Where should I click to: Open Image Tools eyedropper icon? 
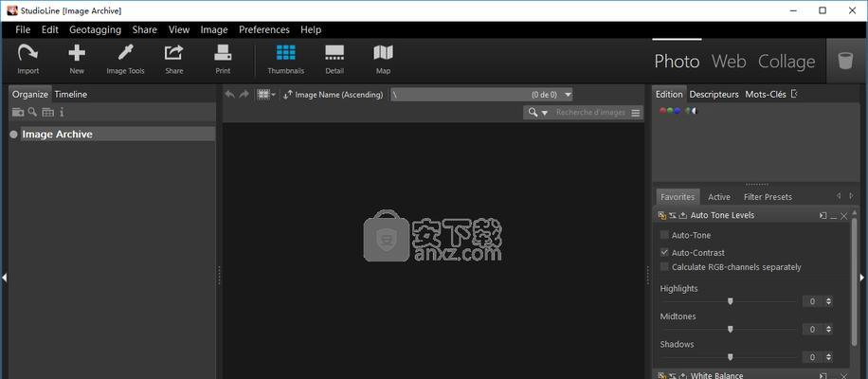click(x=125, y=54)
